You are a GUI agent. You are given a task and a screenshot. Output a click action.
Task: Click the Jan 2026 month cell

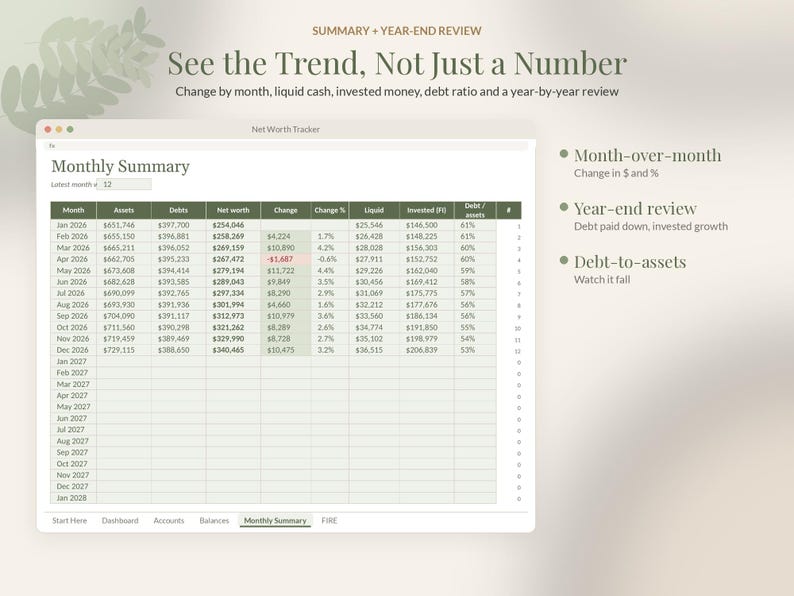click(x=73, y=225)
